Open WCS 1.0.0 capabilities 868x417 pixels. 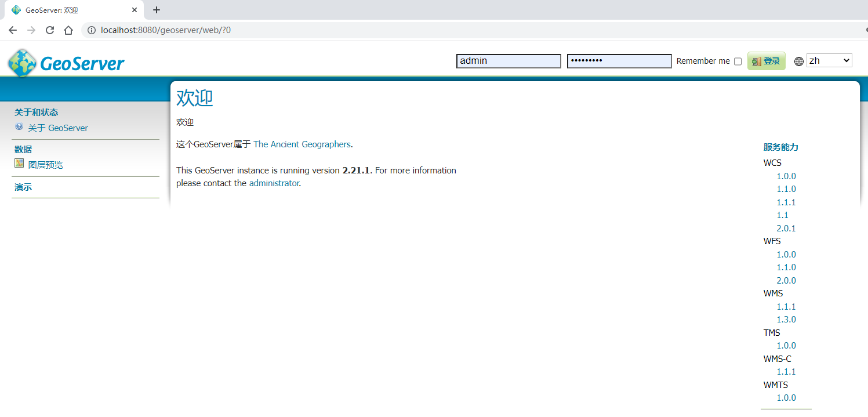(786, 176)
